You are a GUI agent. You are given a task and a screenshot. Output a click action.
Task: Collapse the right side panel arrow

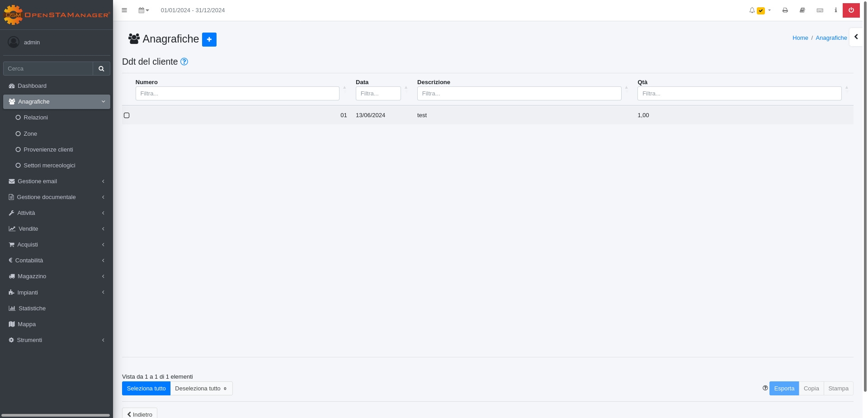tap(856, 37)
